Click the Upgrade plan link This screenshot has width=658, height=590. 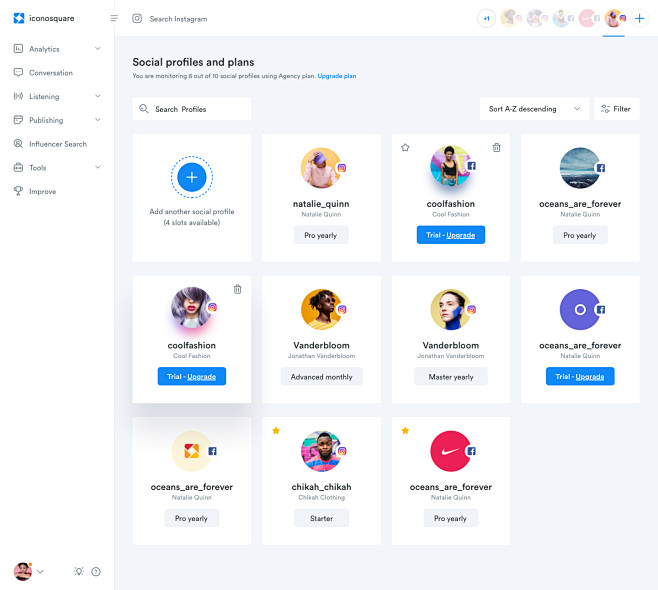337,76
